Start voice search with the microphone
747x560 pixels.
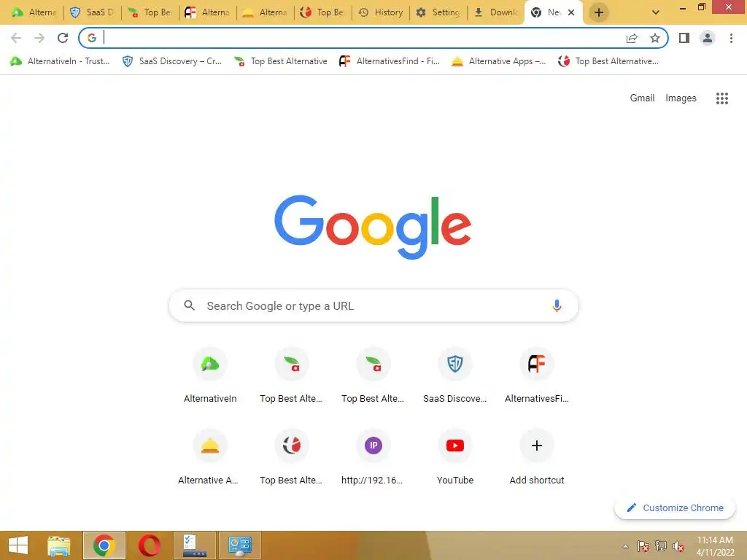point(557,306)
